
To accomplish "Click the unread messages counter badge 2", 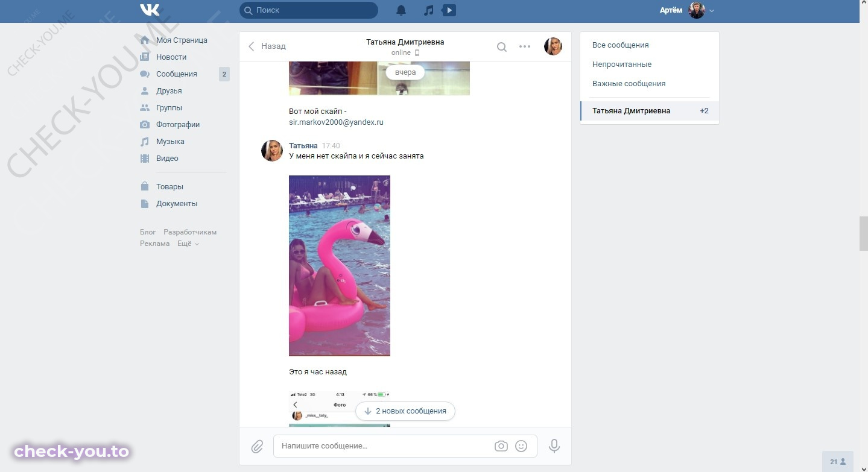I will [224, 74].
